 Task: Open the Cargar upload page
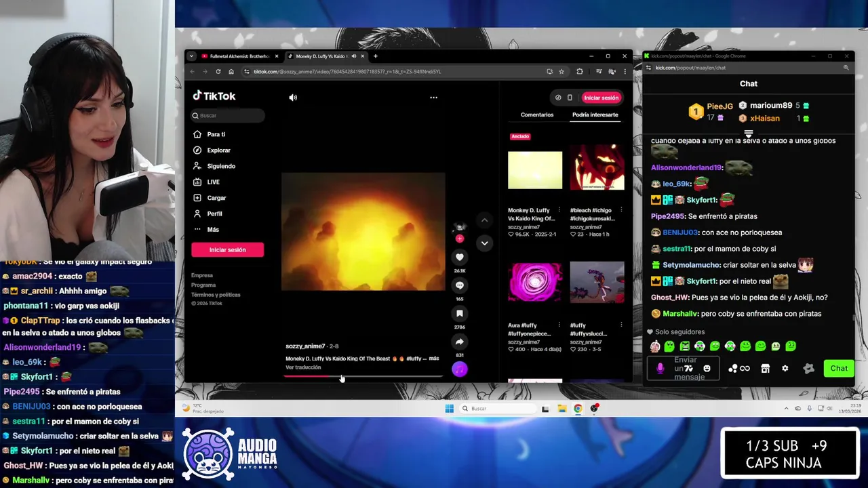pyautogui.click(x=210, y=198)
